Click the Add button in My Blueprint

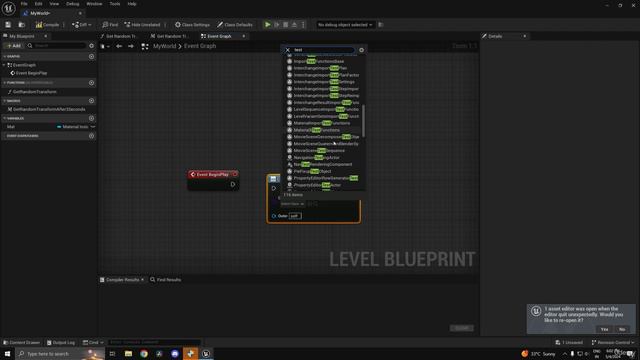point(13,46)
